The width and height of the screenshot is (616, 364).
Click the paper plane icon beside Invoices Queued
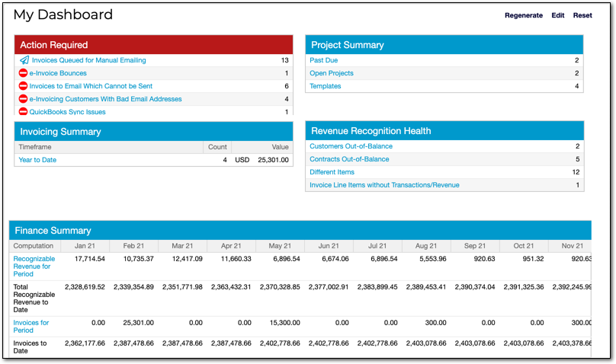point(24,60)
